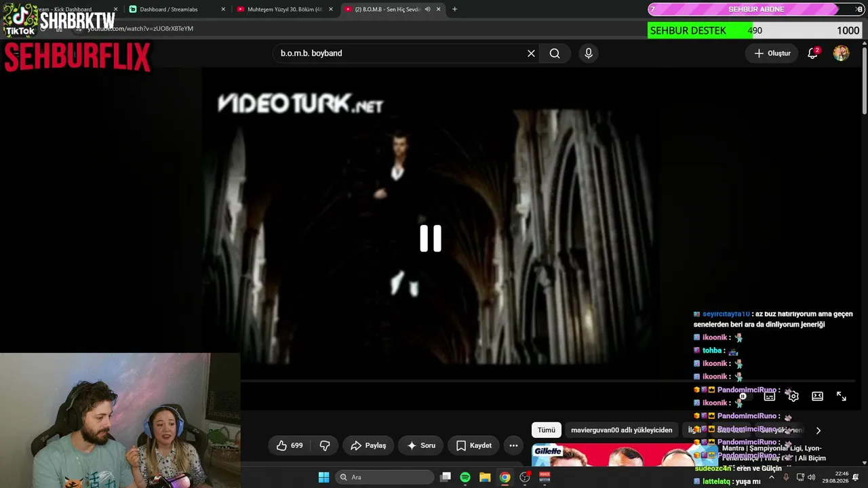This screenshot has height=488, width=868.
Task: Close the Dashboard / Streamlabs tab
Action: point(223,9)
